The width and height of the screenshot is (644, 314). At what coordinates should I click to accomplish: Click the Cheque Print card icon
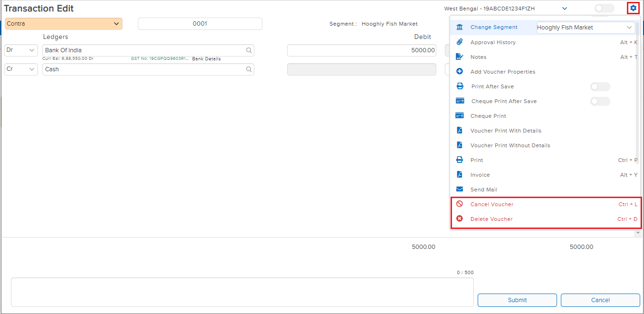pos(460,116)
